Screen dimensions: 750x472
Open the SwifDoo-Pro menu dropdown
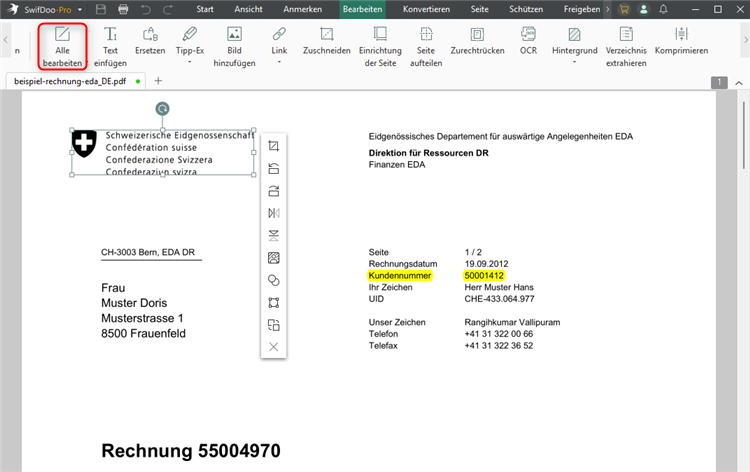point(80,10)
